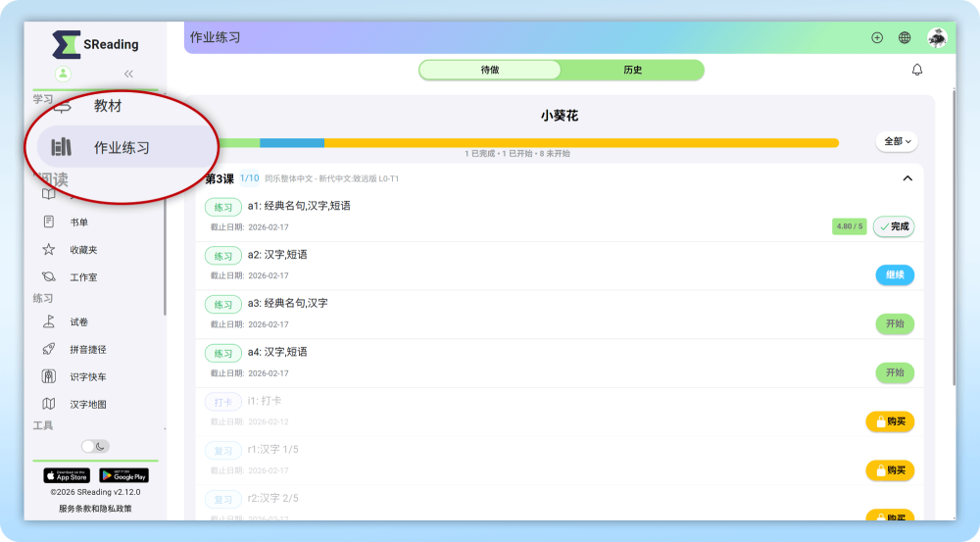Toggle the dark mode moon switch

click(95, 446)
